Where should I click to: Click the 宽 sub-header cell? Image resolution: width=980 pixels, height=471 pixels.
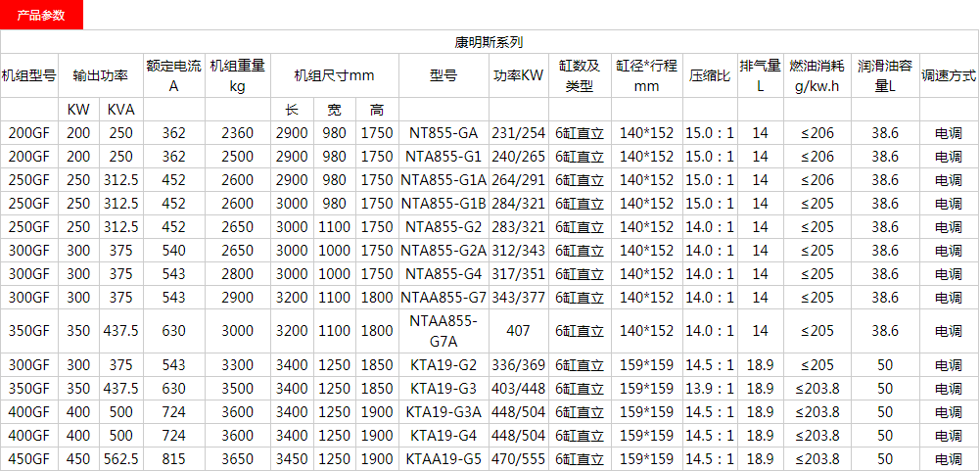click(x=334, y=110)
